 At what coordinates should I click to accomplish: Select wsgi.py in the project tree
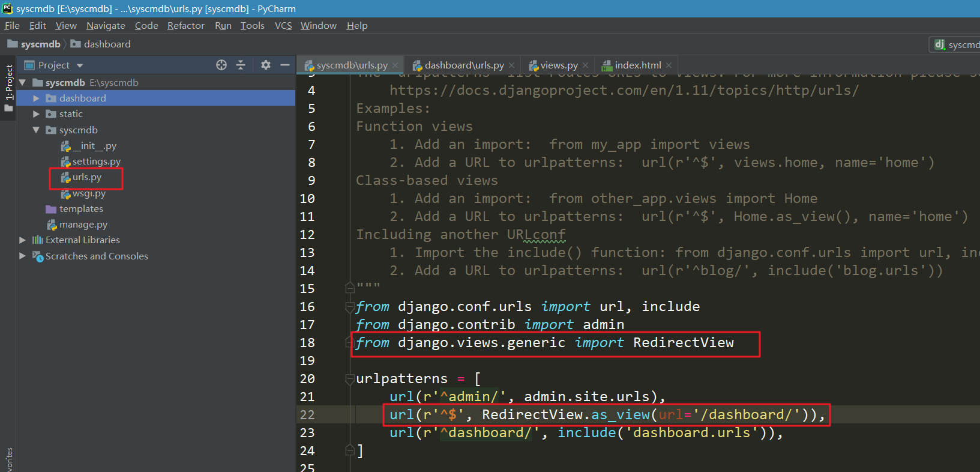pos(89,193)
